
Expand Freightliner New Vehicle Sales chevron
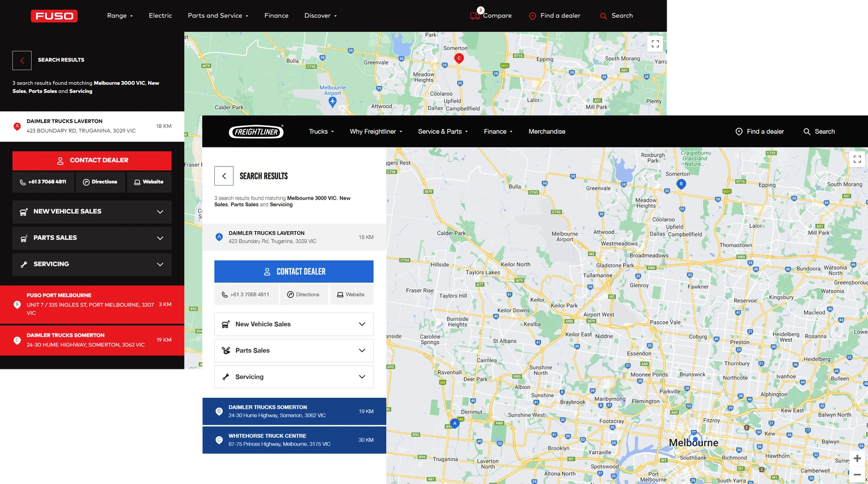click(x=362, y=324)
